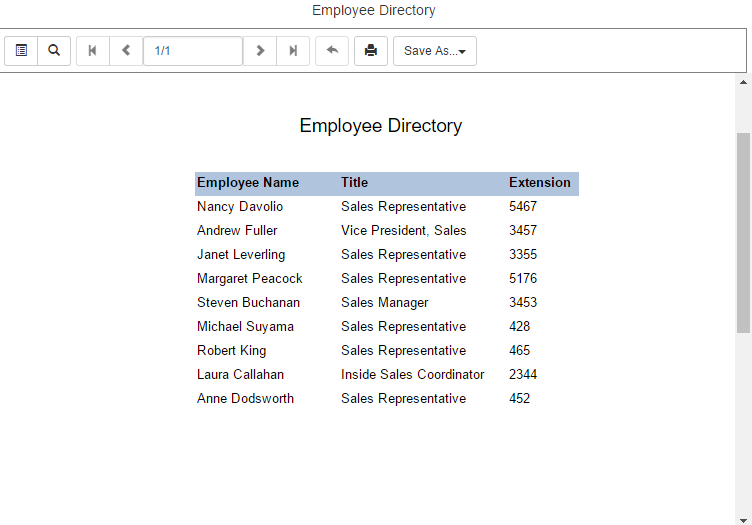The height and width of the screenshot is (525, 752).
Task: Click the scrollbar down arrow
Action: pos(743,520)
